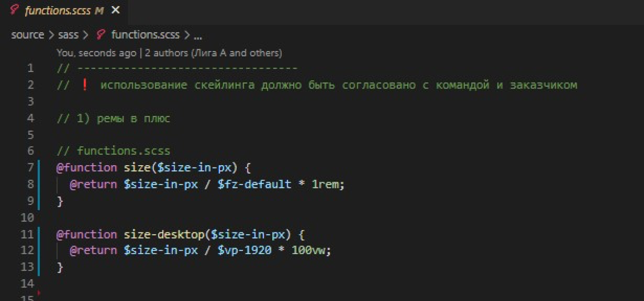Click the '1rem' value
The height and width of the screenshot is (301, 644).
tap(325, 184)
